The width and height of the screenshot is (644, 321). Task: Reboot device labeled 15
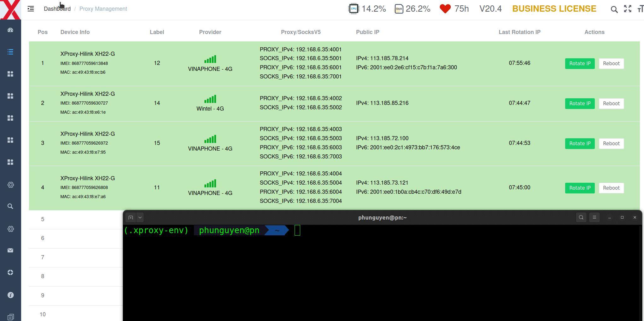point(611,144)
